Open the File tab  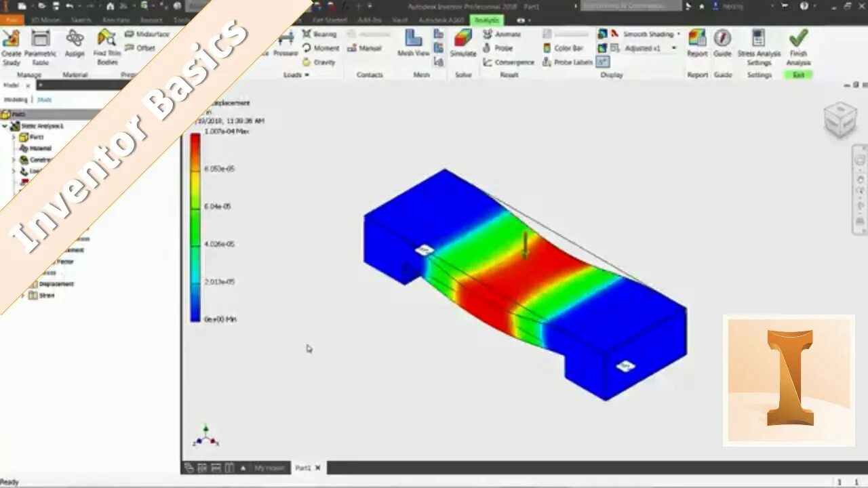tap(11, 20)
